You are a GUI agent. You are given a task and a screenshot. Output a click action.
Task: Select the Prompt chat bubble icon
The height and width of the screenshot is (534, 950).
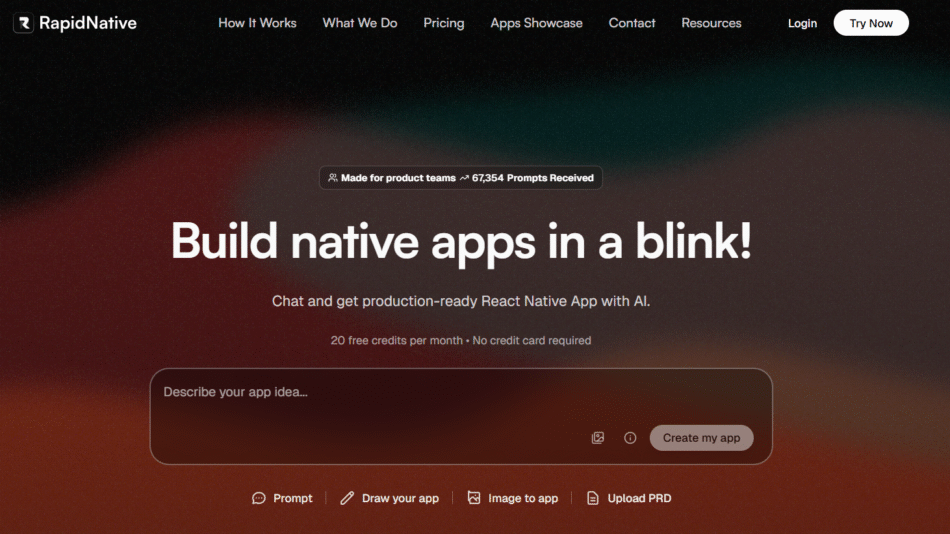point(259,498)
